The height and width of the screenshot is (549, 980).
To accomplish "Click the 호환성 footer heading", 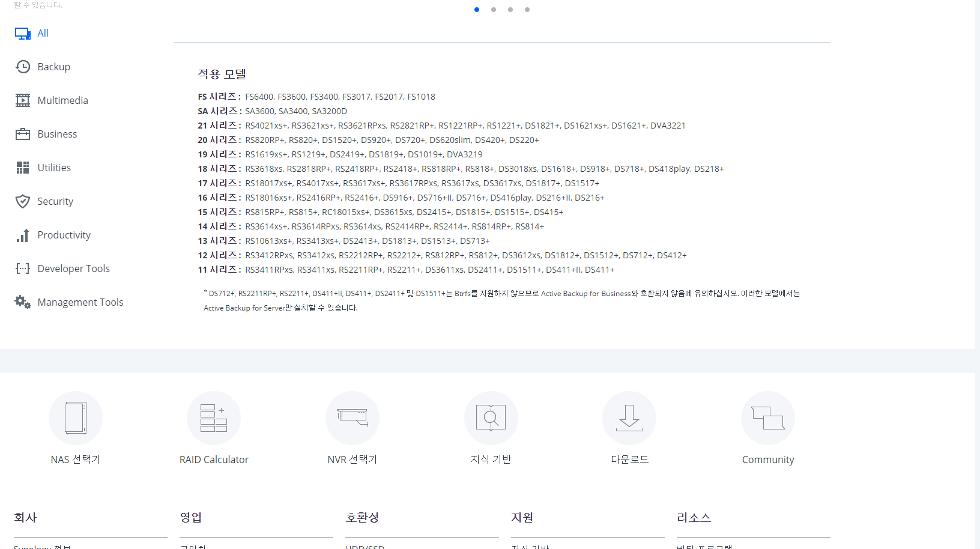I will tap(362, 517).
